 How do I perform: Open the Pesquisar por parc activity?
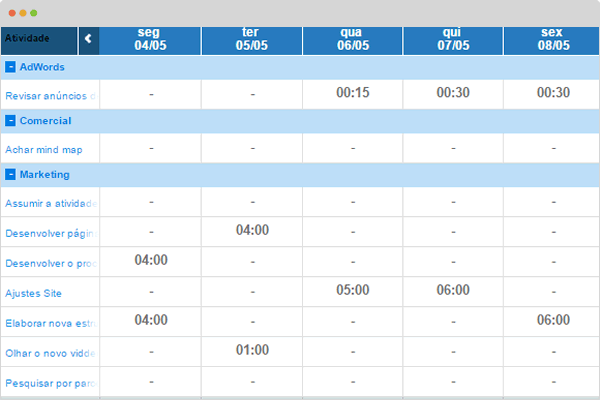point(51,383)
